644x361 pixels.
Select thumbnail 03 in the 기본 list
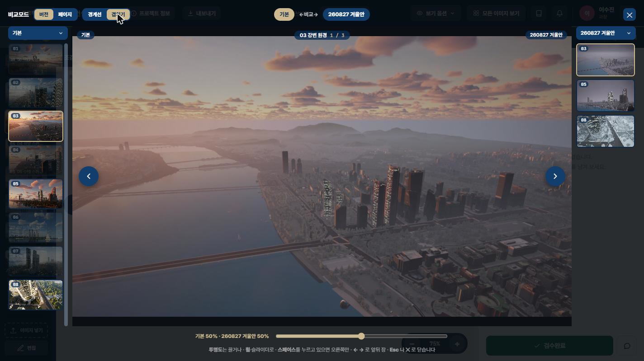click(36, 126)
